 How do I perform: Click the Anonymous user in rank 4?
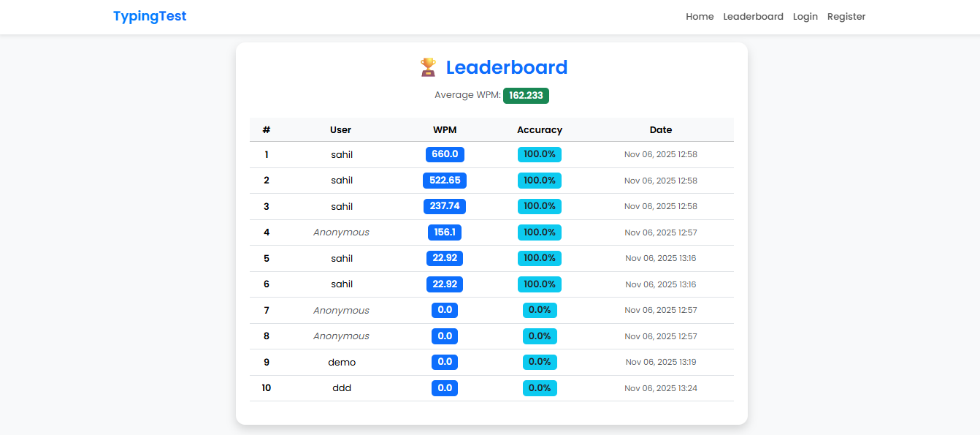[341, 232]
